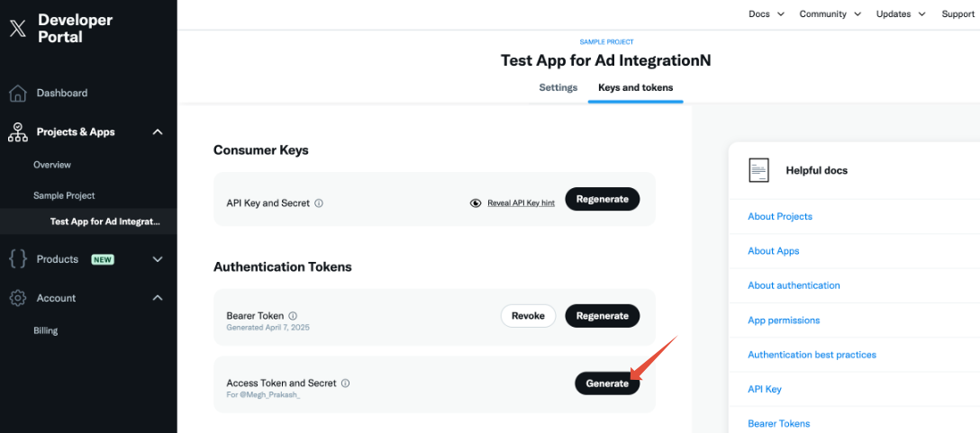Click the info icon beside API Key and Secret

pos(319,203)
